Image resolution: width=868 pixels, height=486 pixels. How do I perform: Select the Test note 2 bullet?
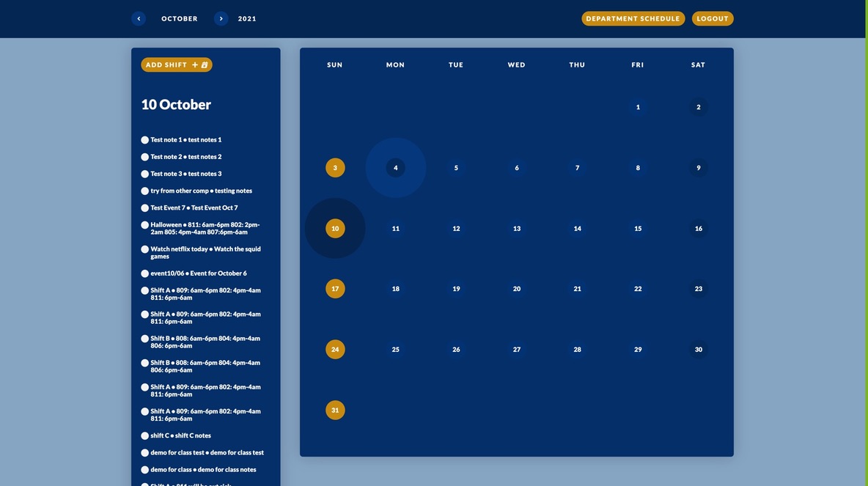coord(144,157)
